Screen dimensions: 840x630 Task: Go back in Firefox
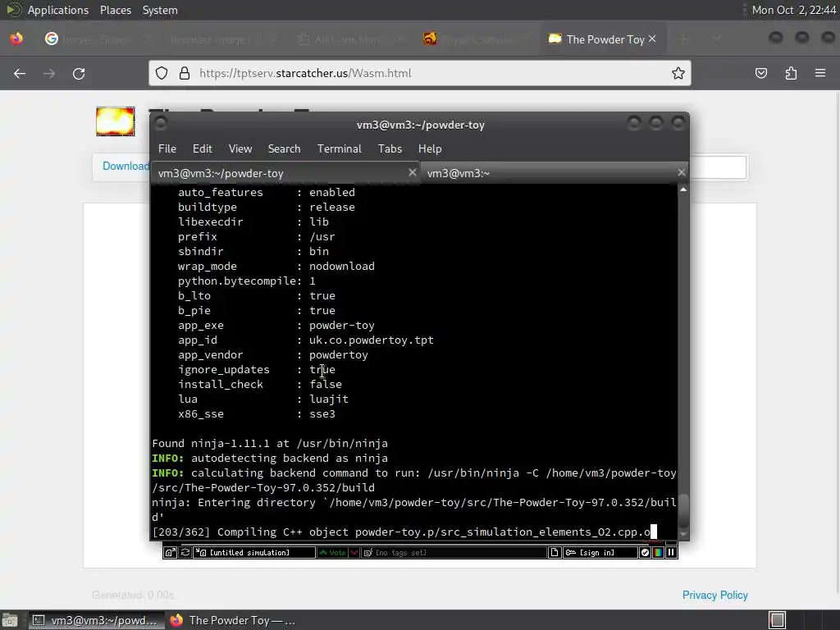[x=20, y=73]
